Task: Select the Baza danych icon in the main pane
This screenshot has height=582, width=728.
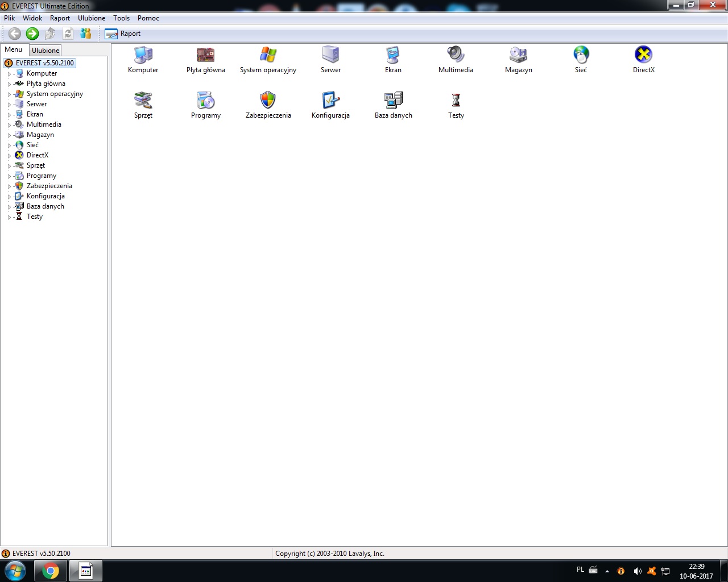Action: click(x=393, y=100)
